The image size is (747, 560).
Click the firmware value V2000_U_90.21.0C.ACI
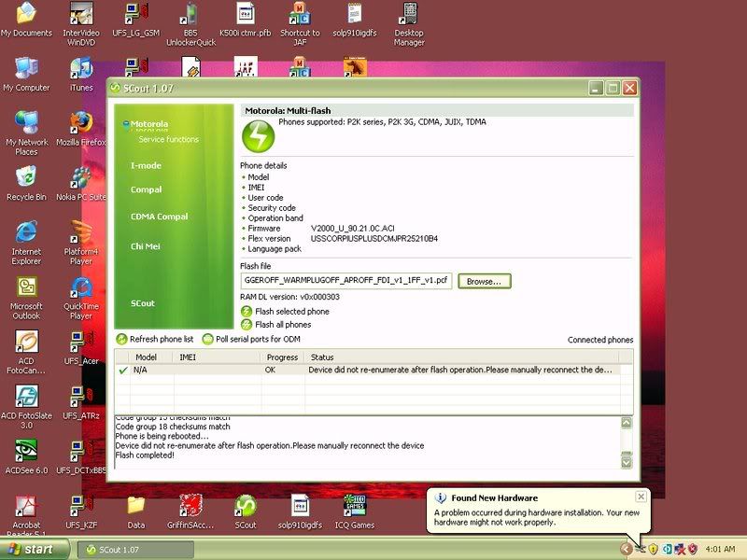[x=353, y=229]
